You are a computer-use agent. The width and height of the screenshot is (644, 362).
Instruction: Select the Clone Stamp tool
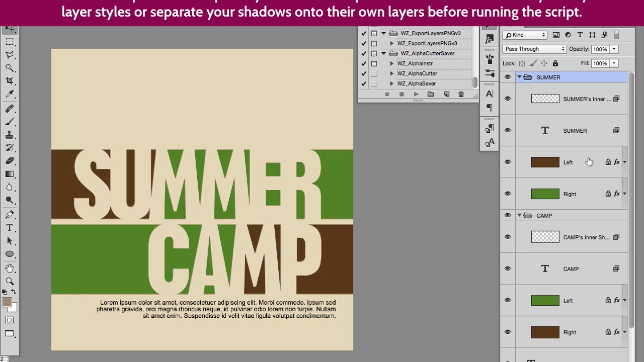point(10,135)
